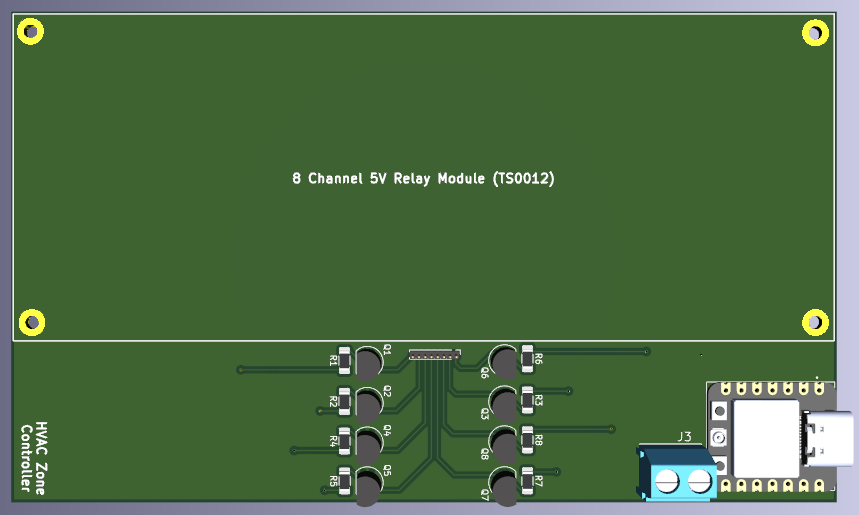Select the microcontroller module's metal shield
Viewport: 859px width, 515px height.
coord(766,438)
